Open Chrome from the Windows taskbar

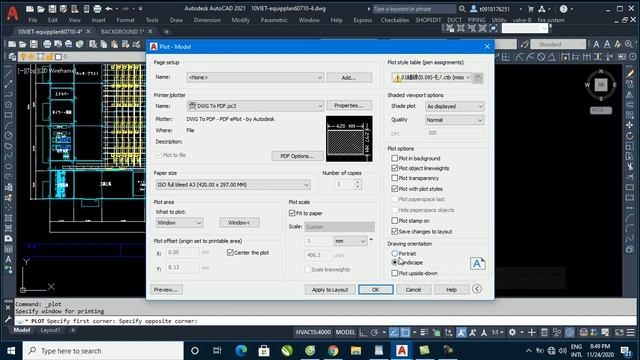coord(333,351)
